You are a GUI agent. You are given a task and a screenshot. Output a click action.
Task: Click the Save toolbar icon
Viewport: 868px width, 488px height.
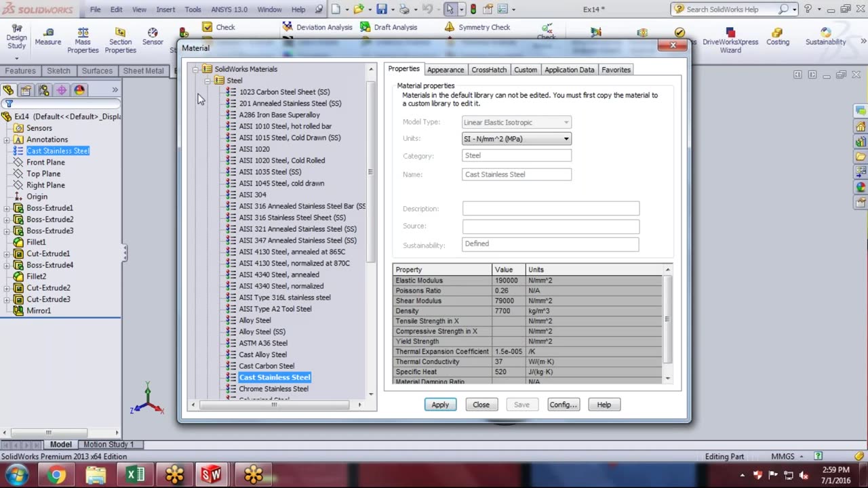[x=382, y=9]
